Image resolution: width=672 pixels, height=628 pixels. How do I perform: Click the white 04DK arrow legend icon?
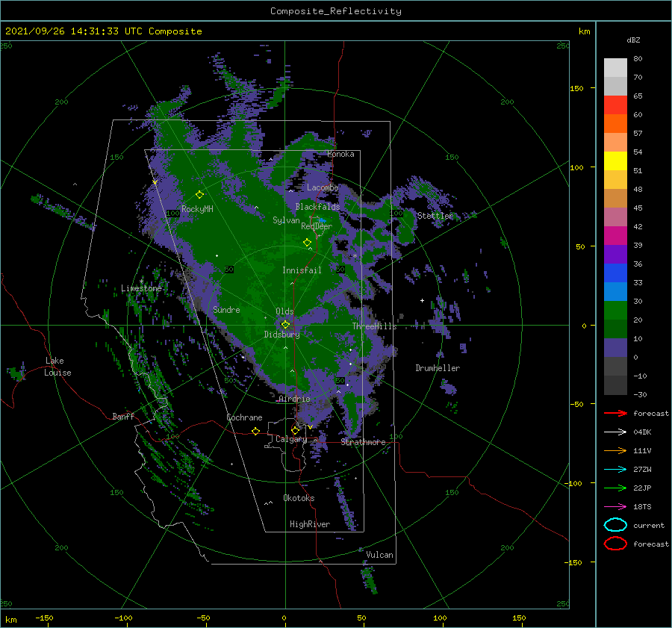[x=615, y=432]
